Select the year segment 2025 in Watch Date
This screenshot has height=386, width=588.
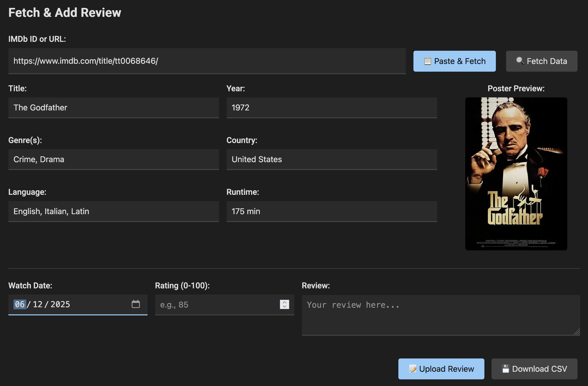point(60,304)
